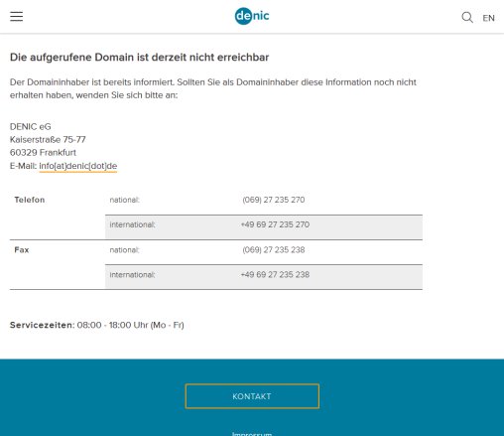Select the national phone number (069) 27 235 270
Viewport: 504px width, 436px height.
coord(274,200)
